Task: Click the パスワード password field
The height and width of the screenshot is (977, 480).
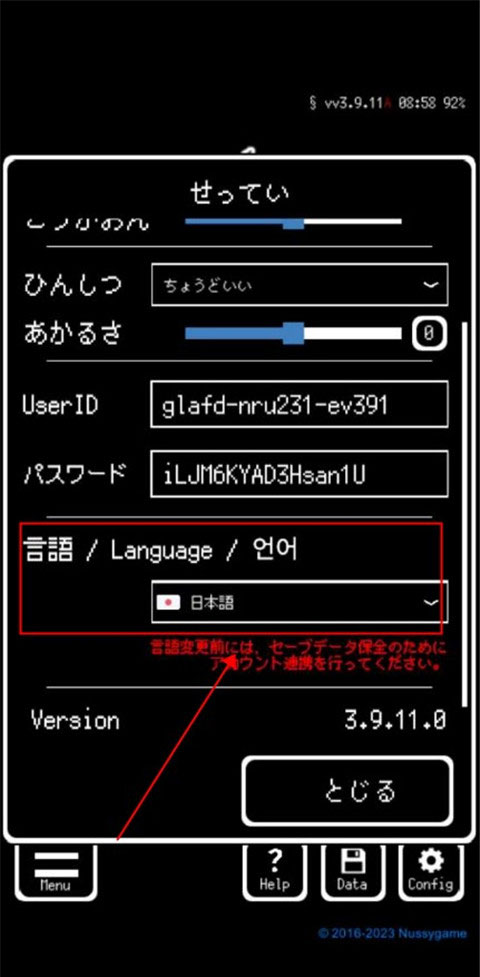Action: pyautogui.click(x=299, y=475)
